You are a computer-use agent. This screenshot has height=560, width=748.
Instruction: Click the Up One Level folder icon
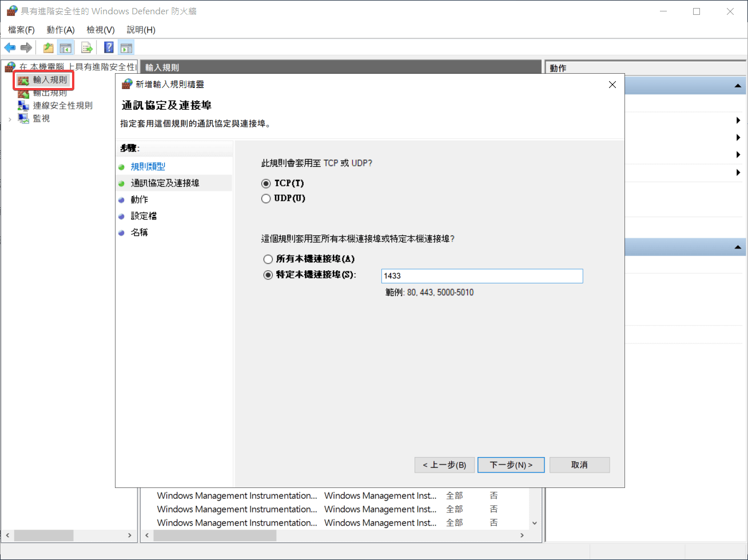click(49, 47)
